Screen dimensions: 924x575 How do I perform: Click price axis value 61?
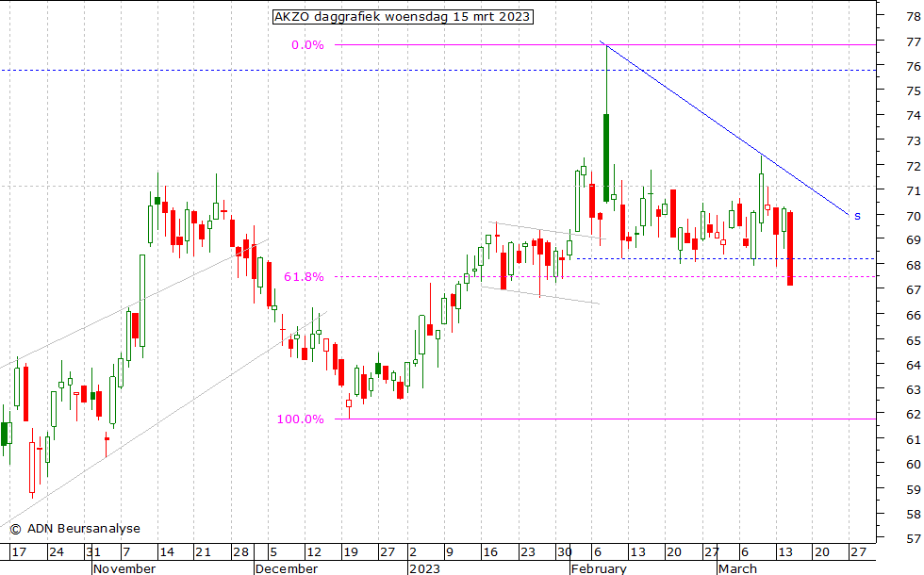[914, 439]
